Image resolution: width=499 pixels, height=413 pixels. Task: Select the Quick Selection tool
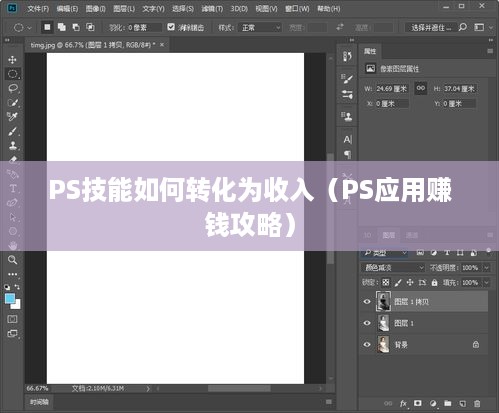tap(13, 103)
